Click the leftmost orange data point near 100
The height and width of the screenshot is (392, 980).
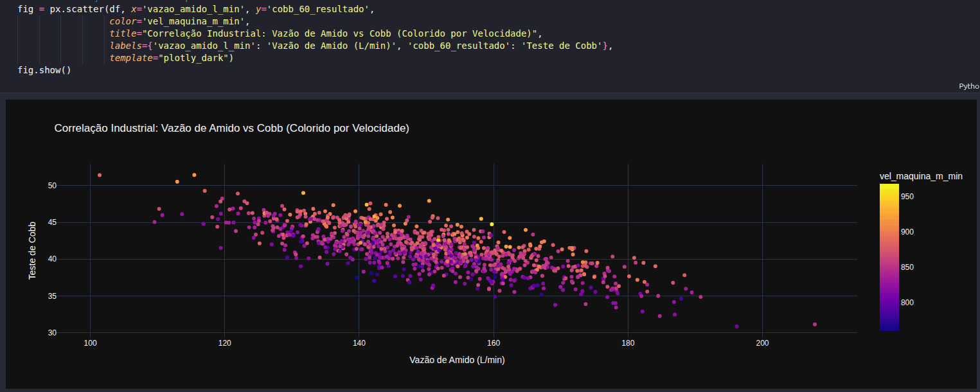point(100,175)
